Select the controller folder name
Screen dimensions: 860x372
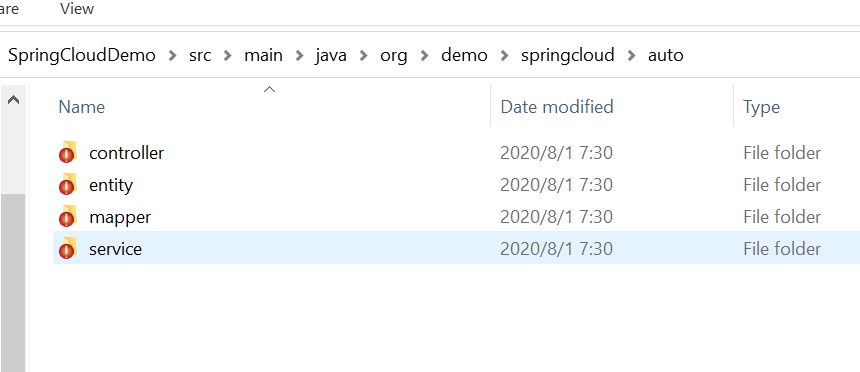click(126, 153)
